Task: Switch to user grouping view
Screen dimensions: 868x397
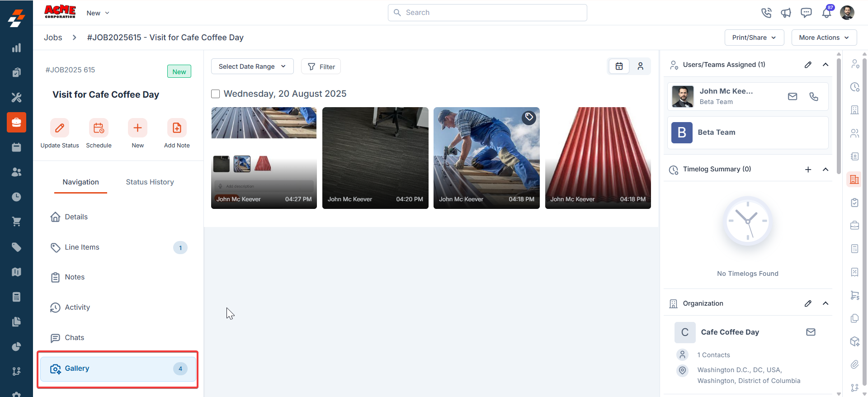Action: coord(641,66)
